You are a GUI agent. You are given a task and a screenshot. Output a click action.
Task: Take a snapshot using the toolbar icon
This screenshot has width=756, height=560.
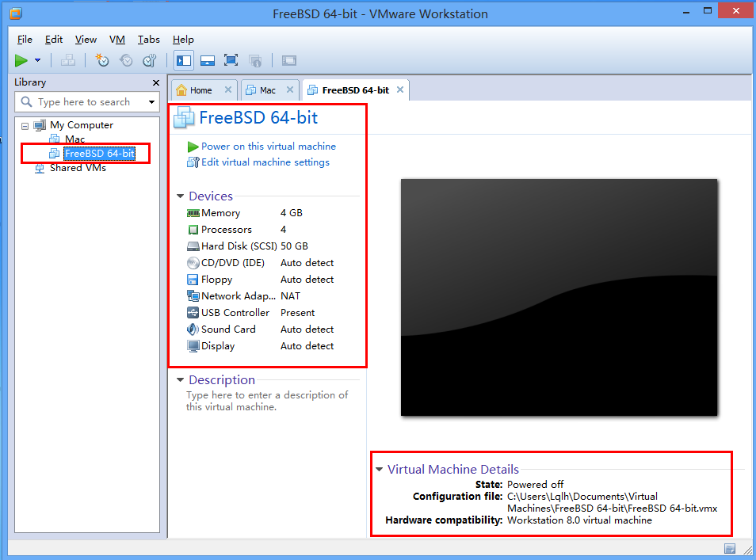[x=101, y=61]
